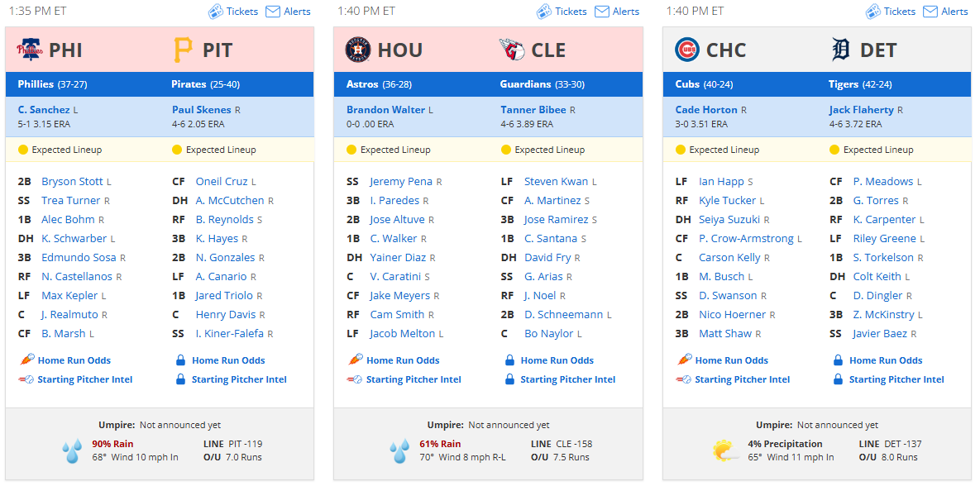Screen dimensions: 980x486
Task: Click Alerts for the HOU-CLE game
Action: (x=616, y=12)
